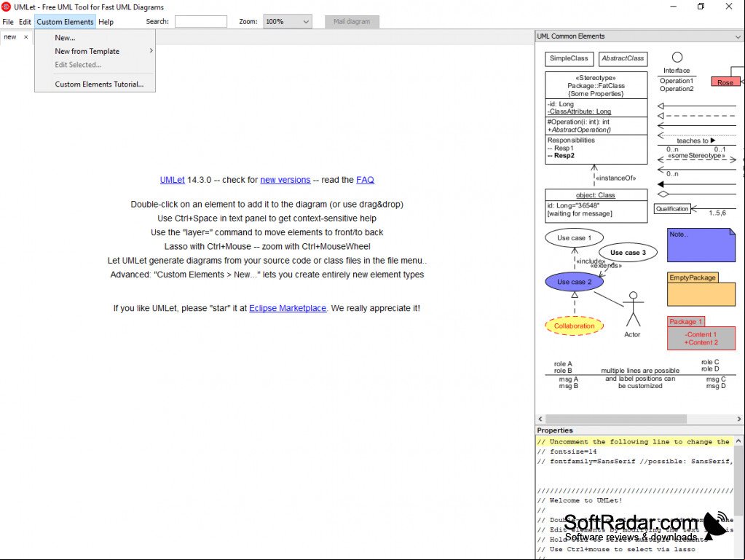Select the orange EmptyPackage element
The width and height of the screenshot is (745, 560).
[701, 289]
